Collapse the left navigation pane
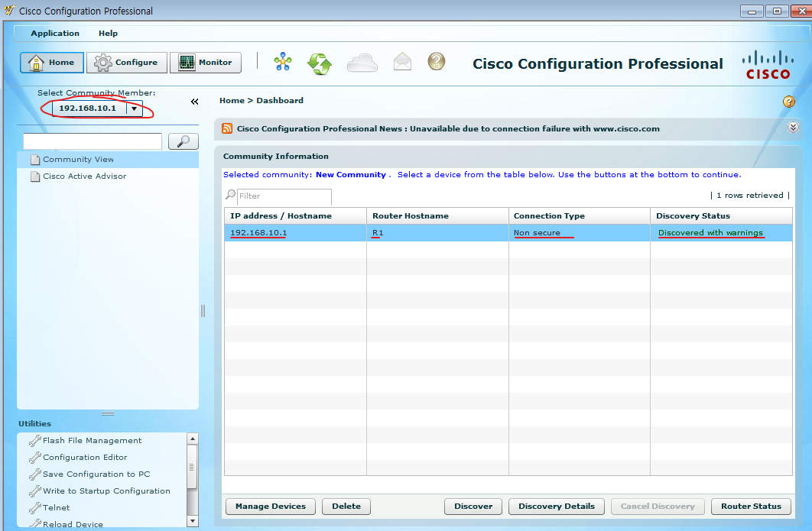This screenshot has height=531, width=812. (195, 102)
